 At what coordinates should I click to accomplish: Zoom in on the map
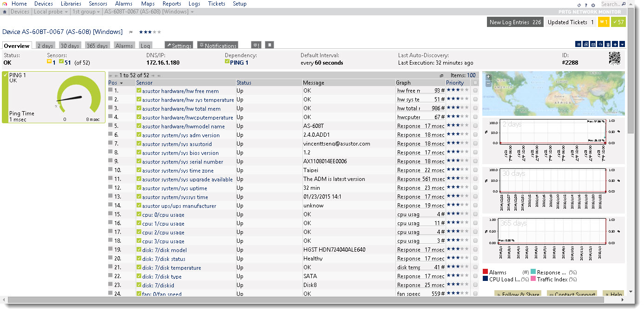click(x=488, y=76)
